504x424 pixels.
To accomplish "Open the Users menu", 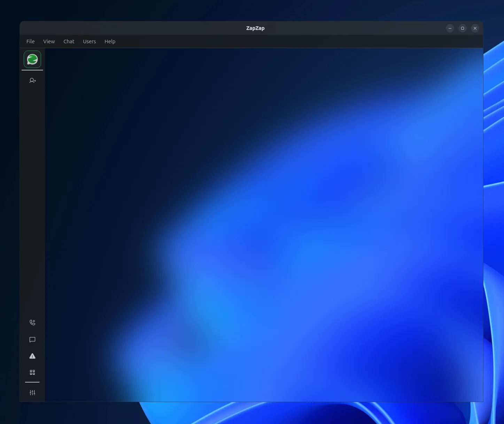I will point(90,41).
